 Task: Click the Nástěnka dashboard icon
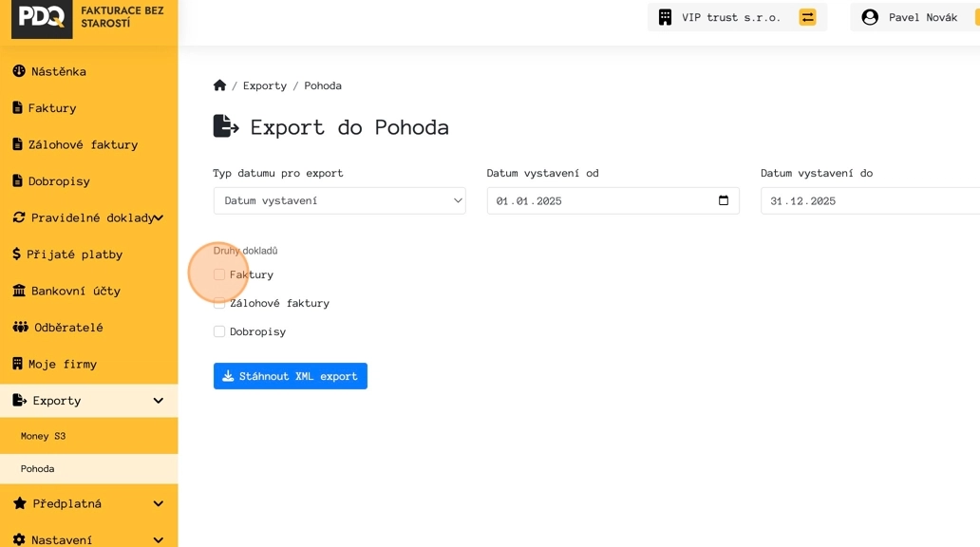[x=19, y=71]
